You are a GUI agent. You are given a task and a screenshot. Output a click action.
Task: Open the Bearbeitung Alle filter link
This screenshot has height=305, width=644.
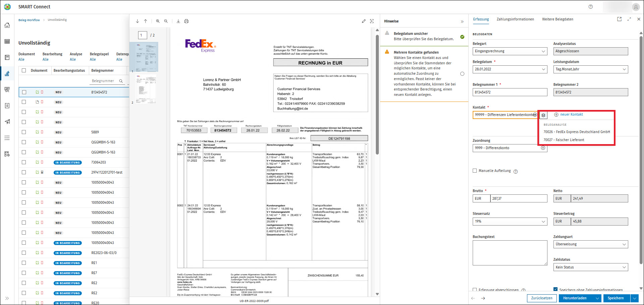click(x=46, y=60)
